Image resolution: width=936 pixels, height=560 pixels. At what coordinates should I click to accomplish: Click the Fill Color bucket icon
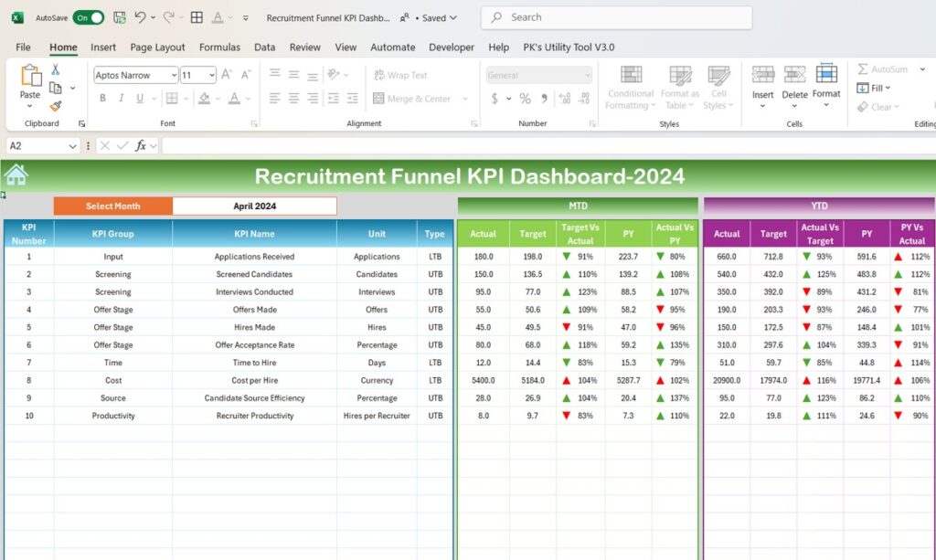click(x=204, y=99)
